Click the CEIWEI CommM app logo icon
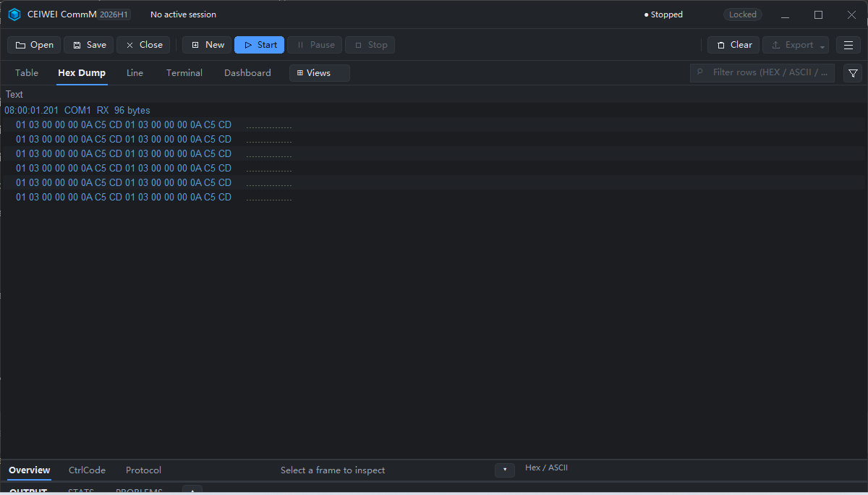Screen dimensions: 868x495 [14, 14]
